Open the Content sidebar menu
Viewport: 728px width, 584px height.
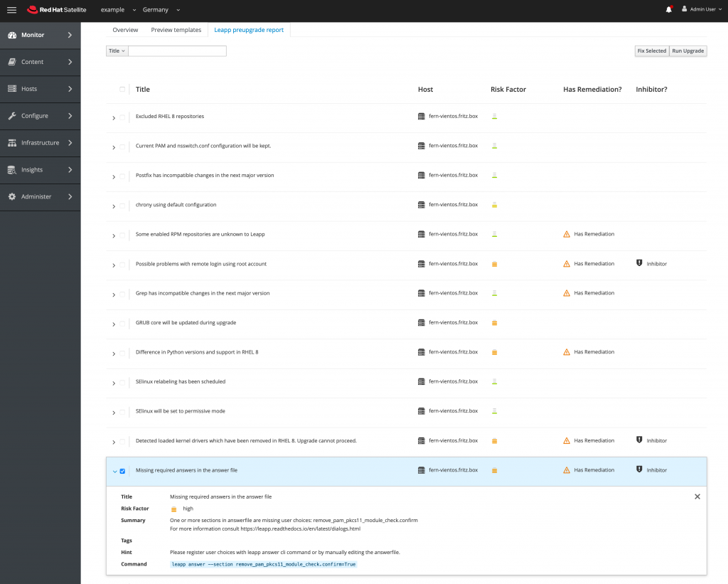pyautogui.click(x=40, y=63)
